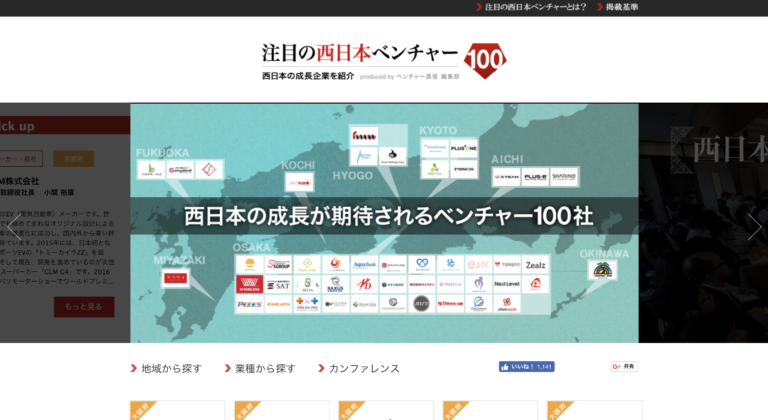768x420 pixels.
Task: Click the PLUS ONE logo under Kyoto
Action: 463,148
